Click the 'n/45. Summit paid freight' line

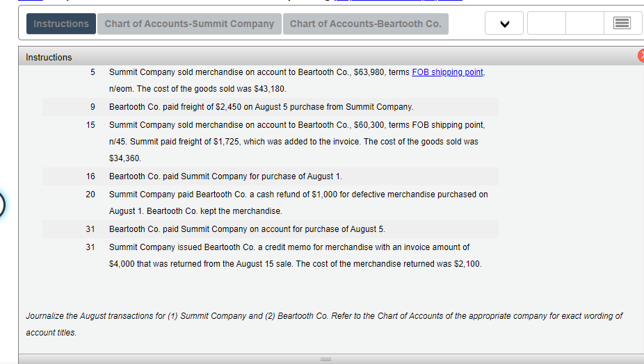(x=293, y=142)
